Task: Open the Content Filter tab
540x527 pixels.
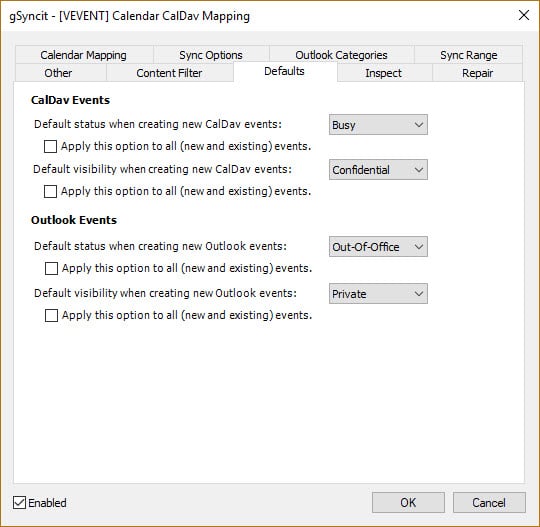Action: click(169, 73)
